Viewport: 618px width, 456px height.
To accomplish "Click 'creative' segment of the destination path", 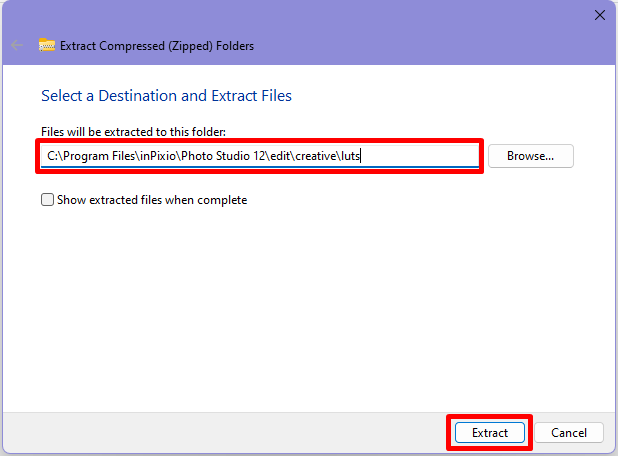I will [316, 156].
